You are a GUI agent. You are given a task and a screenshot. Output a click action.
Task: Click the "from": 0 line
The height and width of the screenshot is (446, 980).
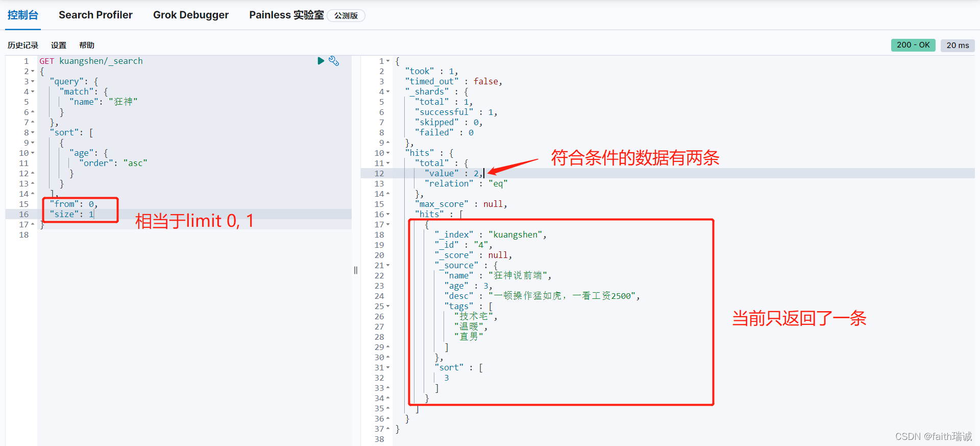(x=73, y=204)
